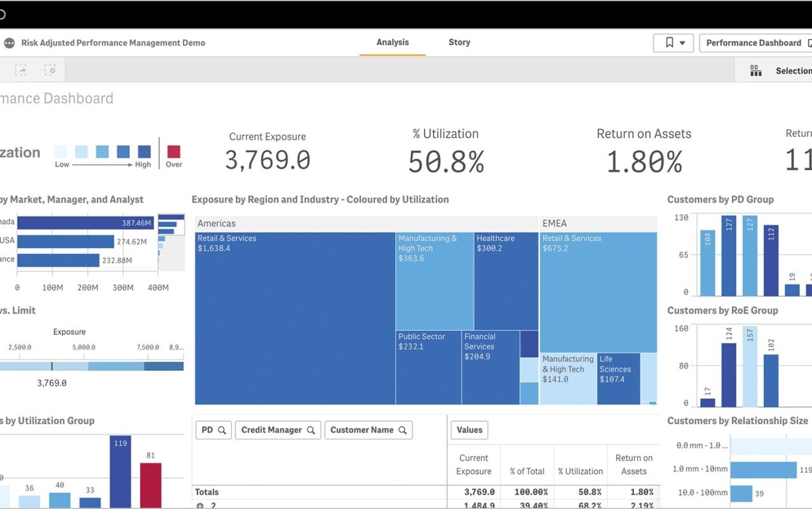Click the Selections button in toolbar

[792, 71]
